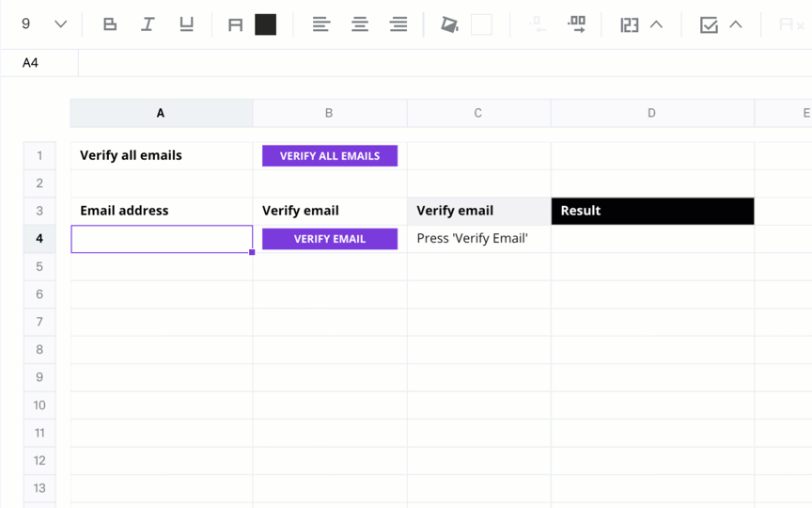Screen dimensions: 812x508
Task: Select row 13 header
Action: [x=39, y=488]
